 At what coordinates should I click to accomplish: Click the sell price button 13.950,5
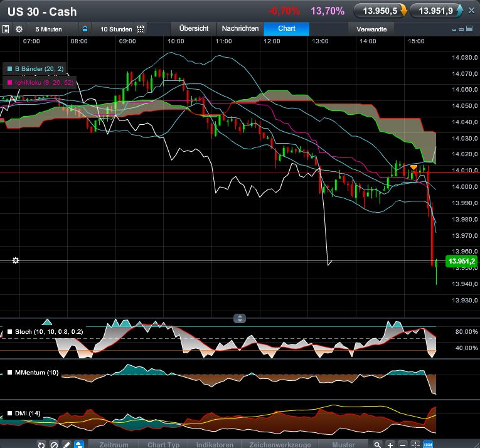click(x=380, y=11)
